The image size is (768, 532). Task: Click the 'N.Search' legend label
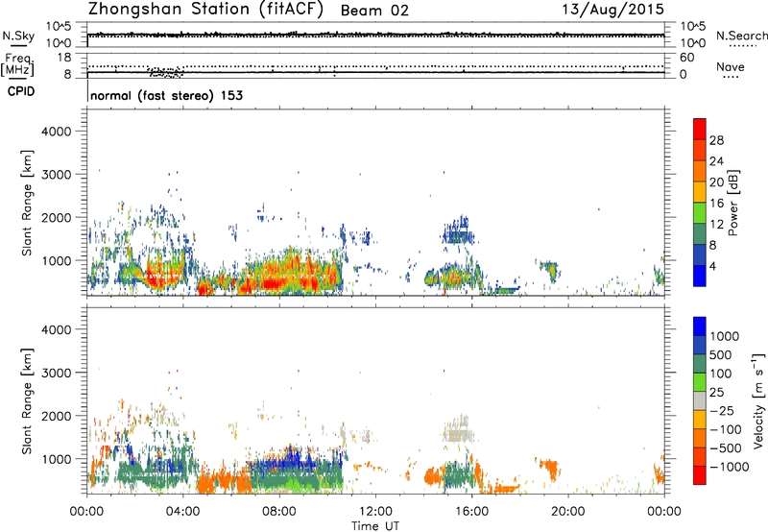(741, 36)
